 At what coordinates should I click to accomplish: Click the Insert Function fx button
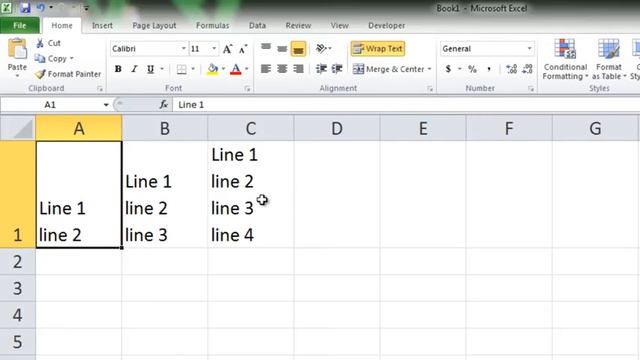coord(163,105)
